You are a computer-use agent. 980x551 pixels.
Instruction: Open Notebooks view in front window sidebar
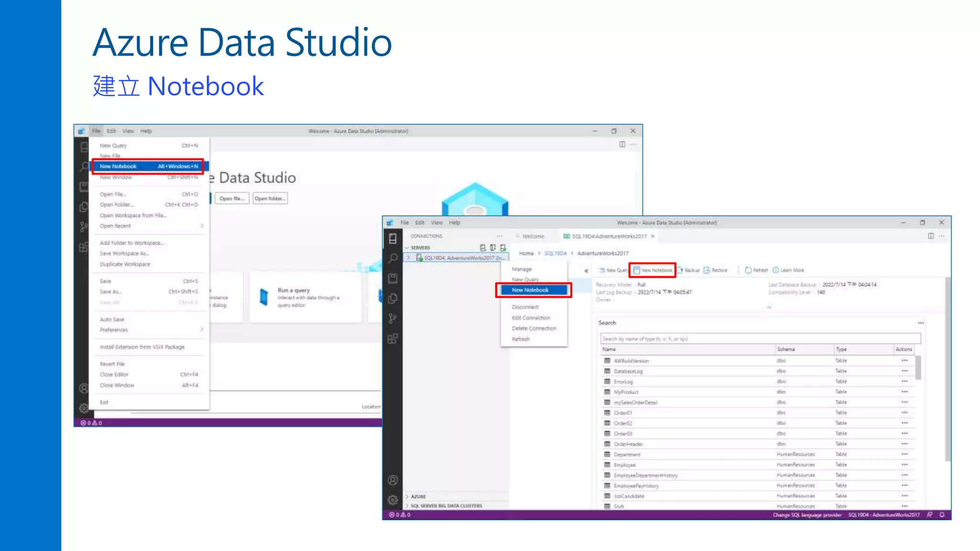[x=393, y=278]
